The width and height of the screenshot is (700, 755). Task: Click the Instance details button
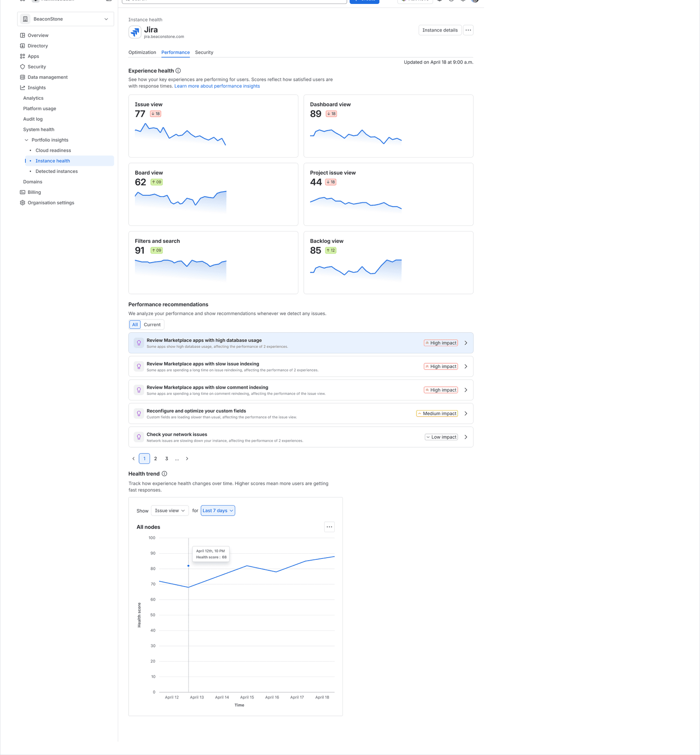coord(440,30)
